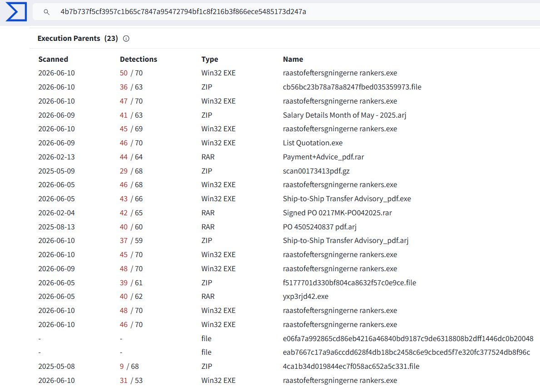Click the Scanned column header

[53, 59]
